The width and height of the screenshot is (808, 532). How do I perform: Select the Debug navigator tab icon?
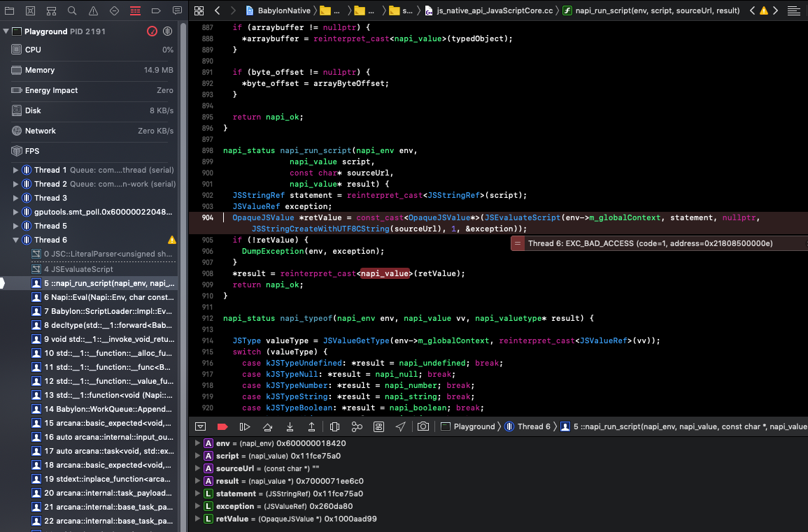135,10
